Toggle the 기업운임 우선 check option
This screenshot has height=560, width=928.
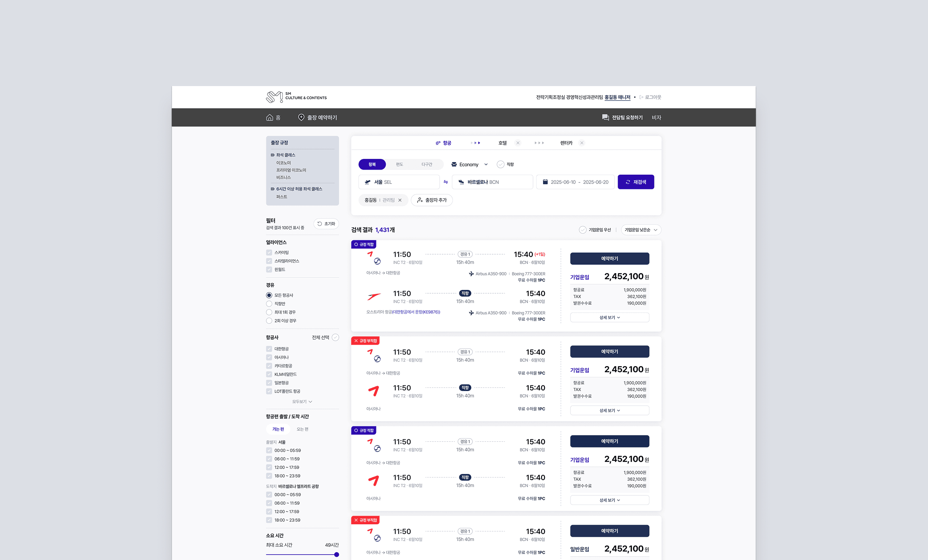pos(582,230)
